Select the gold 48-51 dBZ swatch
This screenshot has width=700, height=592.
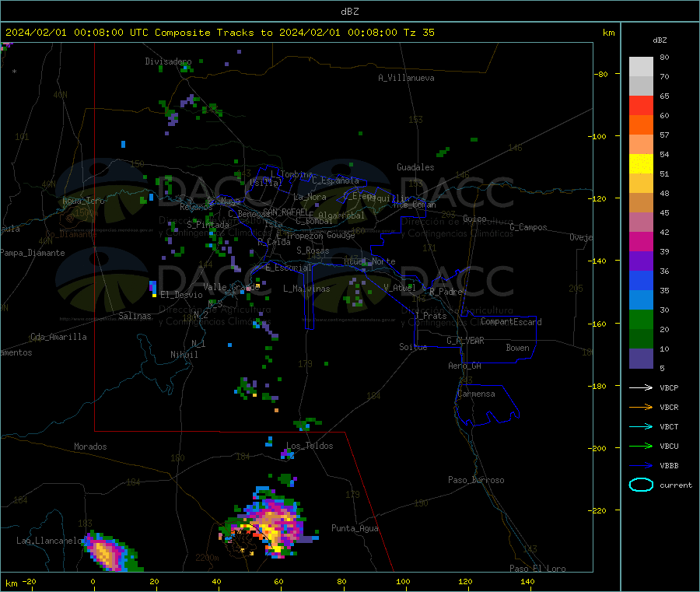[x=641, y=183]
